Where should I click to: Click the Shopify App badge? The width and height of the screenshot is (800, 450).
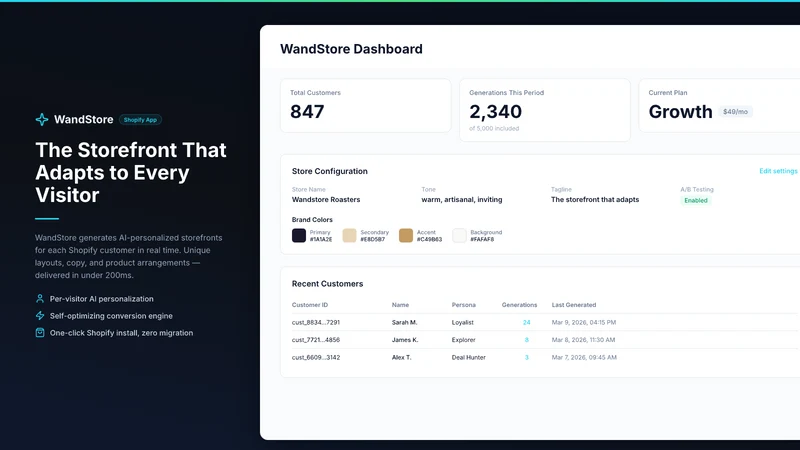pyautogui.click(x=140, y=120)
